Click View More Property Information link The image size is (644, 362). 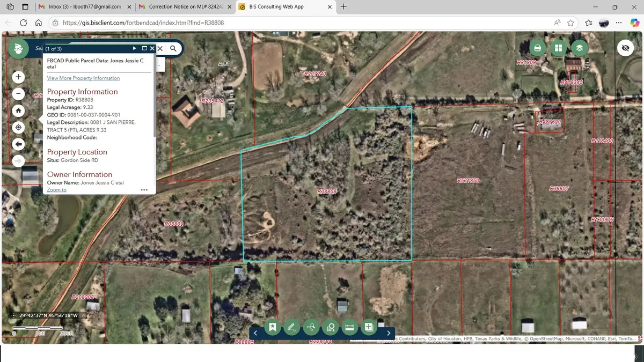pyautogui.click(x=83, y=78)
